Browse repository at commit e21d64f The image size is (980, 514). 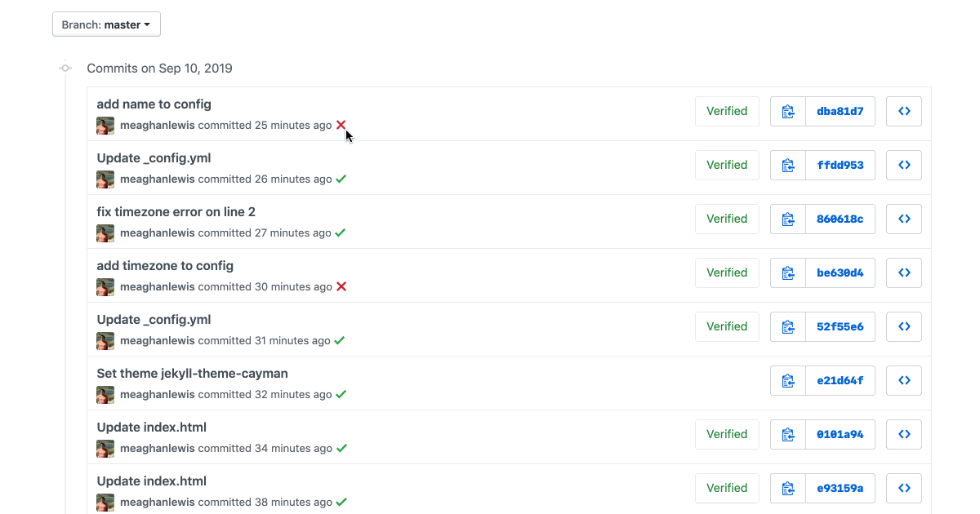[x=903, y=380]
